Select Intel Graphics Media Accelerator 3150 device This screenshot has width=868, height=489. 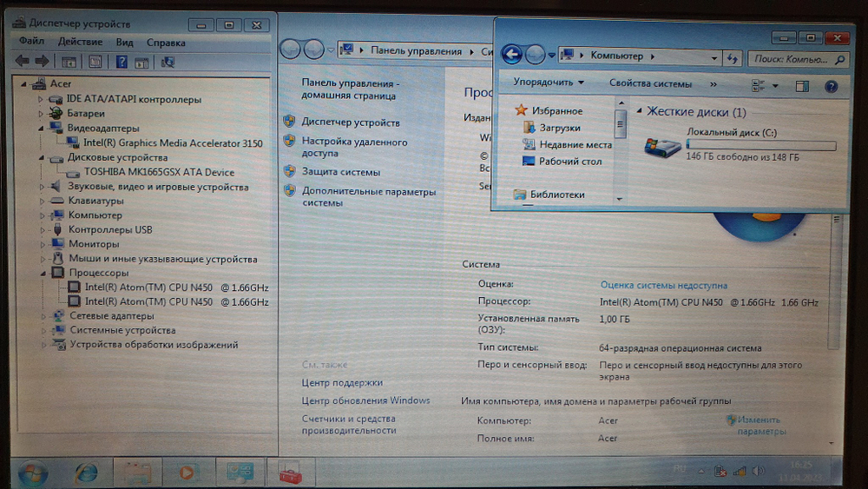click(172, 143)
